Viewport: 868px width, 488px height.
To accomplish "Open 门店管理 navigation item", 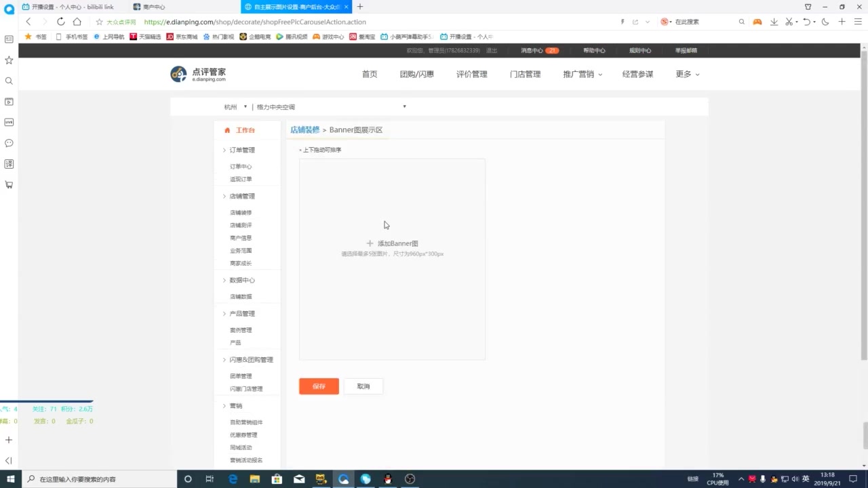I will pos(526,75).
